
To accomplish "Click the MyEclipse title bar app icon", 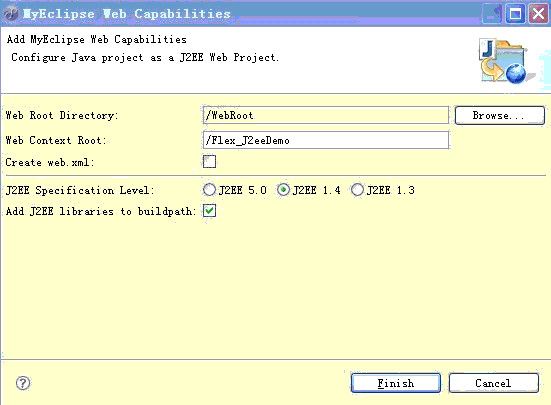I will (x=11, y=14).
